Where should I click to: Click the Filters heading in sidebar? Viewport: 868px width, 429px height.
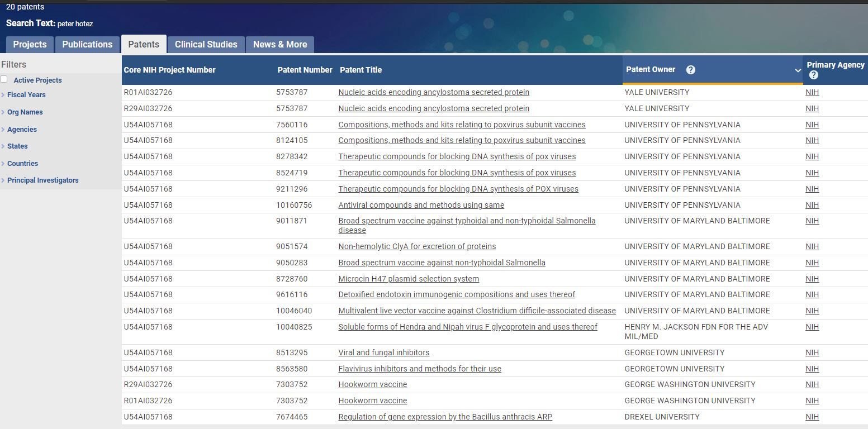pyautogui.click(x=14, y=65)
